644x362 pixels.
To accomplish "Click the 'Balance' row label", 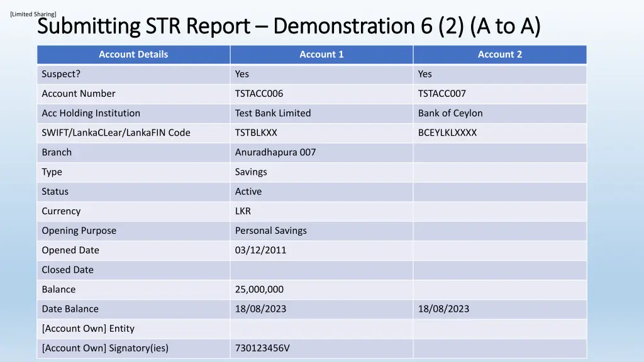I will coord(58,289).
